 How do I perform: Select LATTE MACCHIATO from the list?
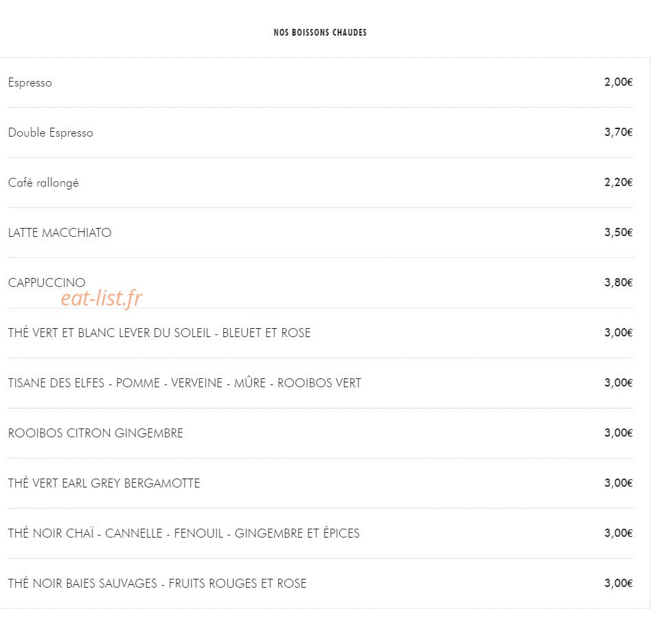[x=60, y=233]
